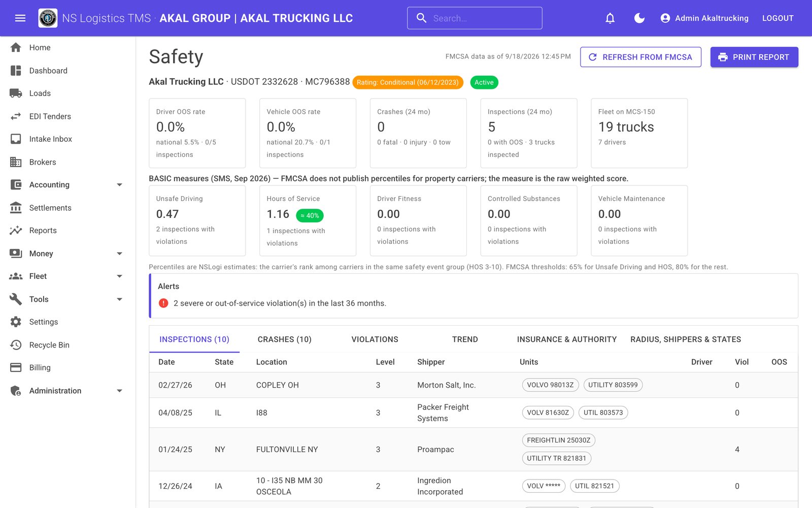The width and height of the screenshot is (812, 508).
Task: Focus the Search input field
Action: pos(475,18)
